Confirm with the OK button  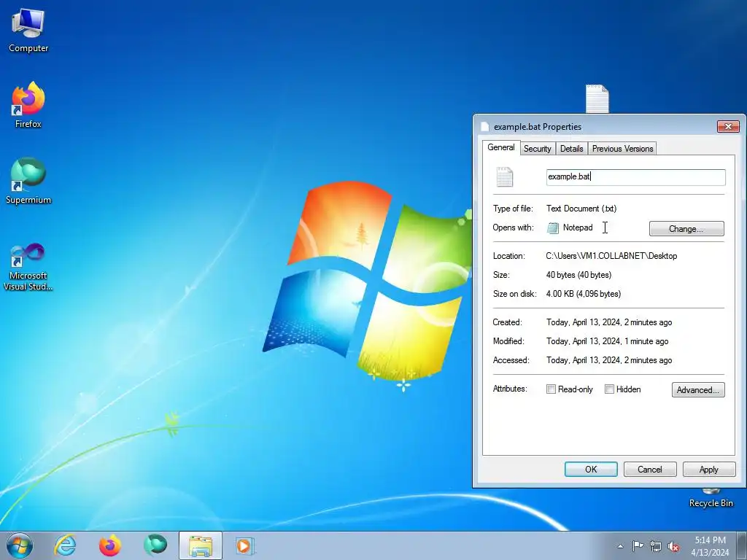pyautogui.click(x=591, y=469)
